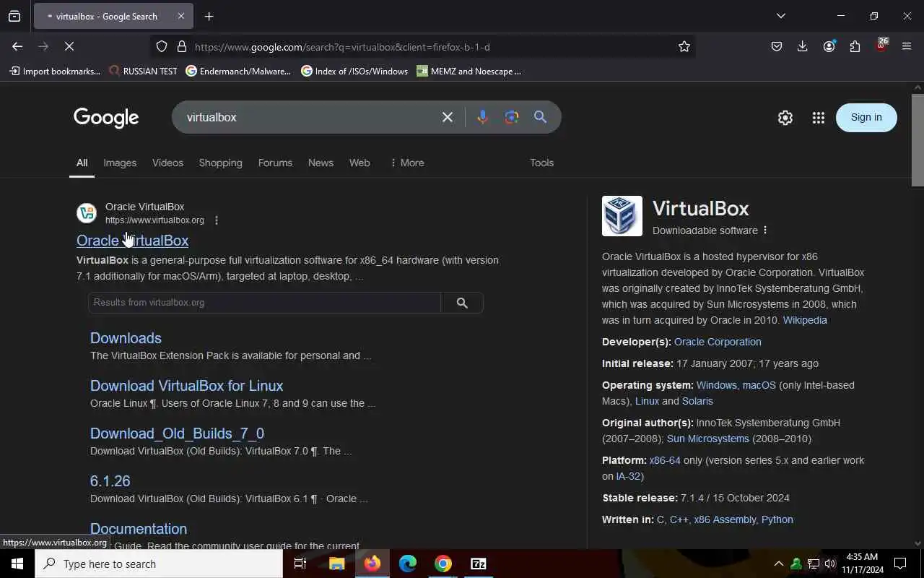The height and width of the screenshot is (578, 924).
Task: Open Index of /ISOs/Windows bookmark
Action: click(354, 71)
